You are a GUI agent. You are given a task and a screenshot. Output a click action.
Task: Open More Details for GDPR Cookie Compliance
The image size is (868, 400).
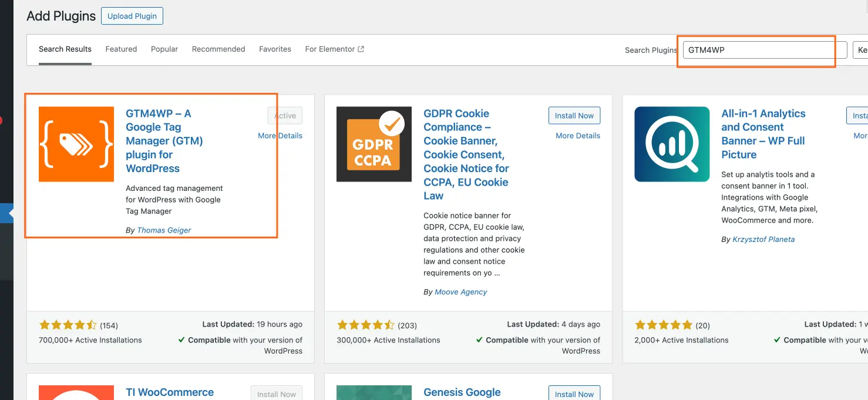pyautogui.click(x=578, y=136)
